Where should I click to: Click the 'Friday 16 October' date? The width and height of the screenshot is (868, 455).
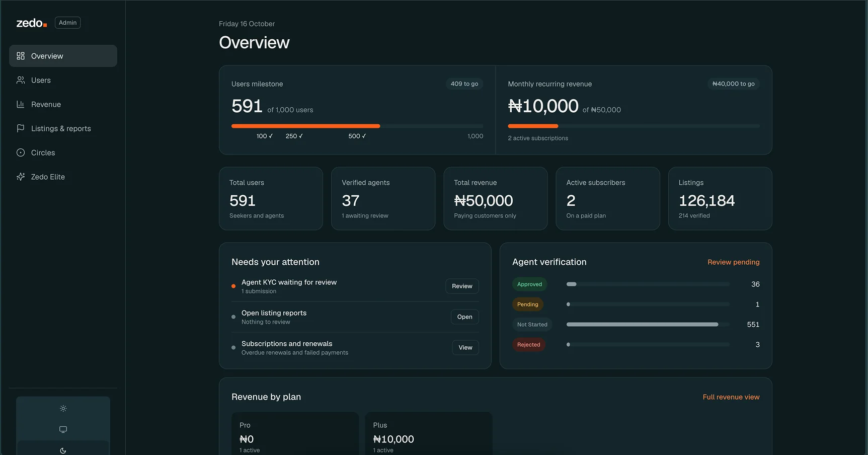coord(247,24)
